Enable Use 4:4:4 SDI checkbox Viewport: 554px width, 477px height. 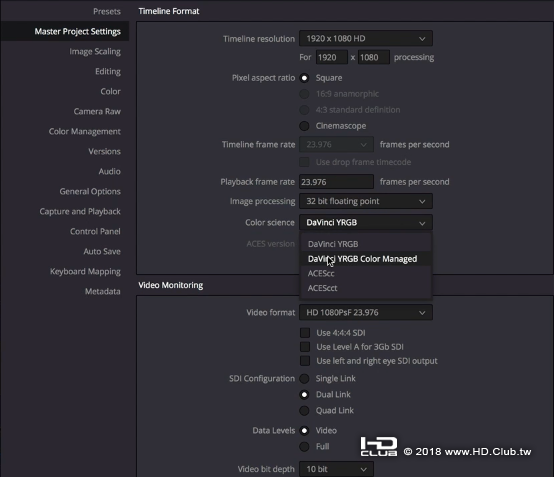(305, 333)
